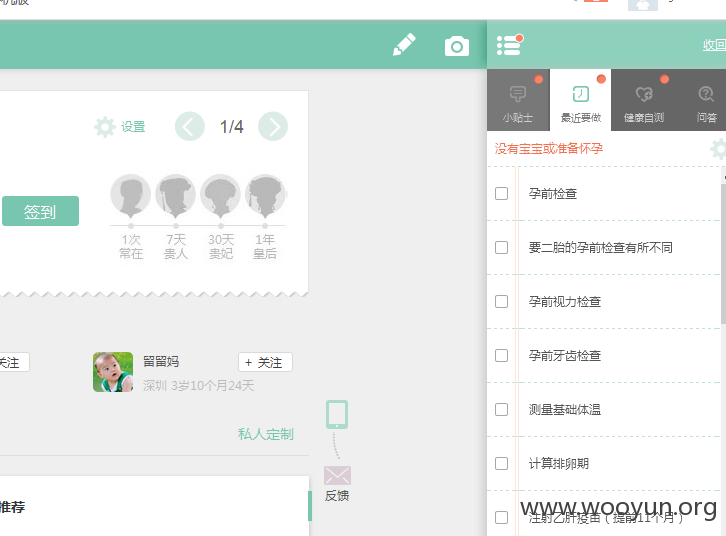This screenshot has width=726, height=536.
Task: Click the mobile phone icon
Action: 337,414
